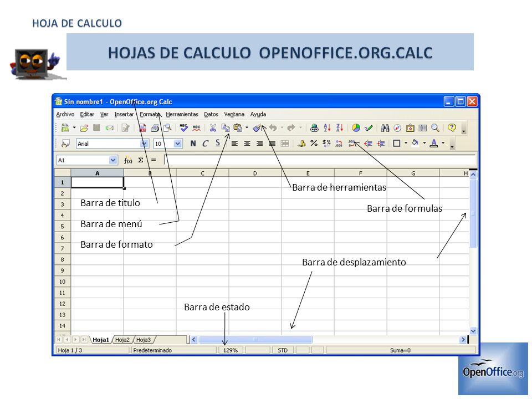Open the A1 Name Box dropdown
Screen dimensions: 532x399
(113, 160)
